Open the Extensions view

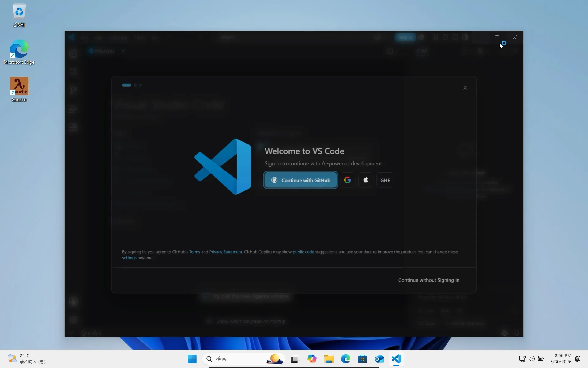pos(73,127)
